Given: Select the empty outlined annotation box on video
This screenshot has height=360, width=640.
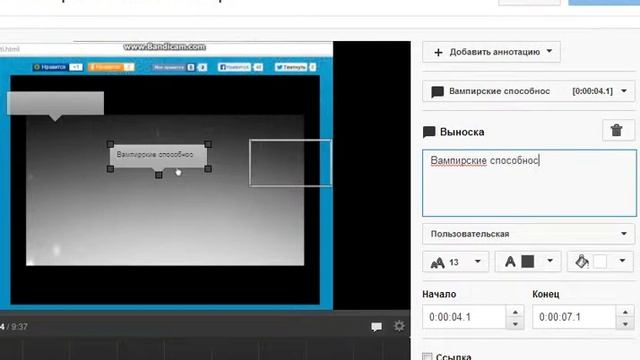Looking at the screenshot, I should tap(290, 163).
